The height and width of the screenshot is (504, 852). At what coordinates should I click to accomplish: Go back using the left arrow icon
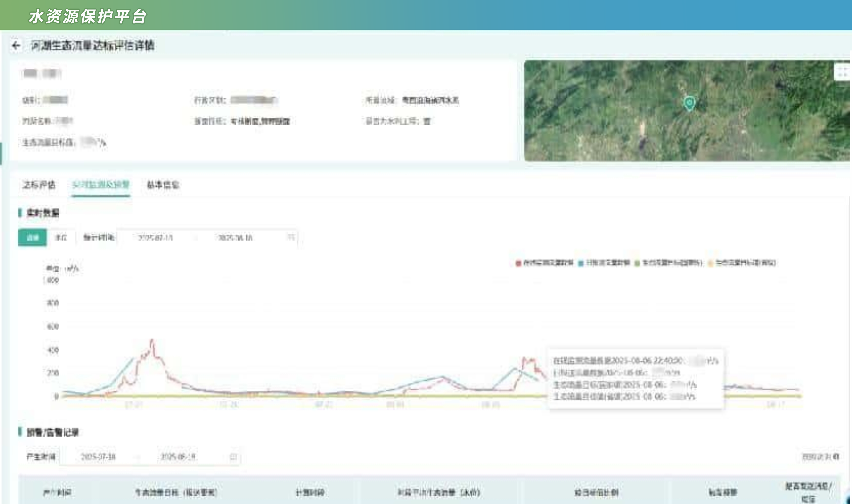click(x=16, y=45)
